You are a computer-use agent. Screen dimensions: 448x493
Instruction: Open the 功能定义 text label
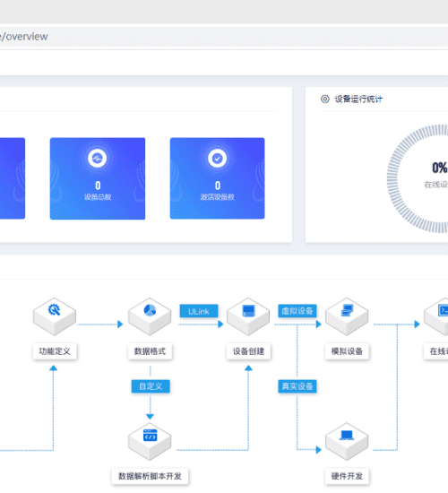55,351
